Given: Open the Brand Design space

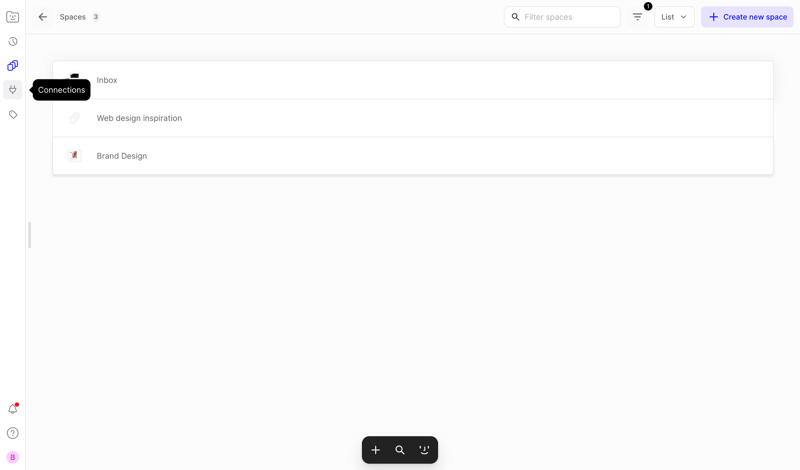Looking at the screenshot, I should pyautogui.click(x=122, y=156).
